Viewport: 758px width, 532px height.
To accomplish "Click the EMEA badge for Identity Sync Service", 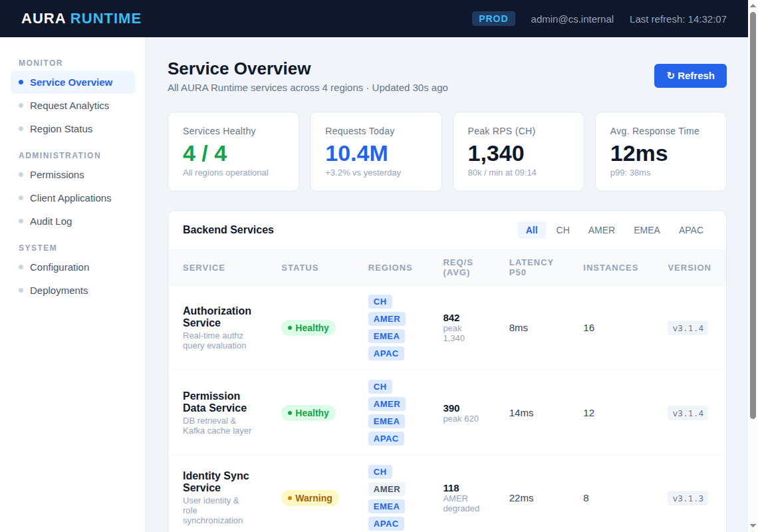I will pos(386,506).
